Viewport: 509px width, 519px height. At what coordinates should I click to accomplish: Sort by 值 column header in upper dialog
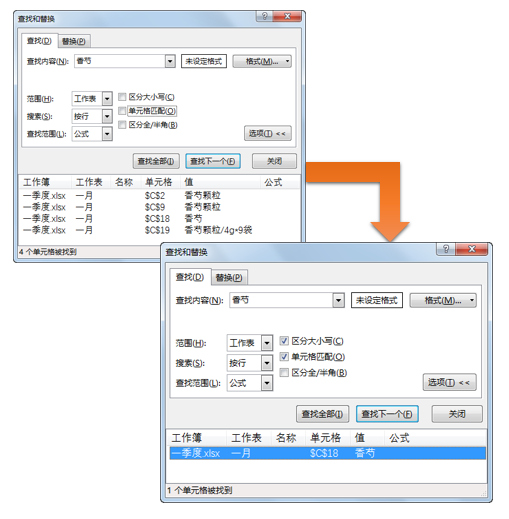click(221, 182)
